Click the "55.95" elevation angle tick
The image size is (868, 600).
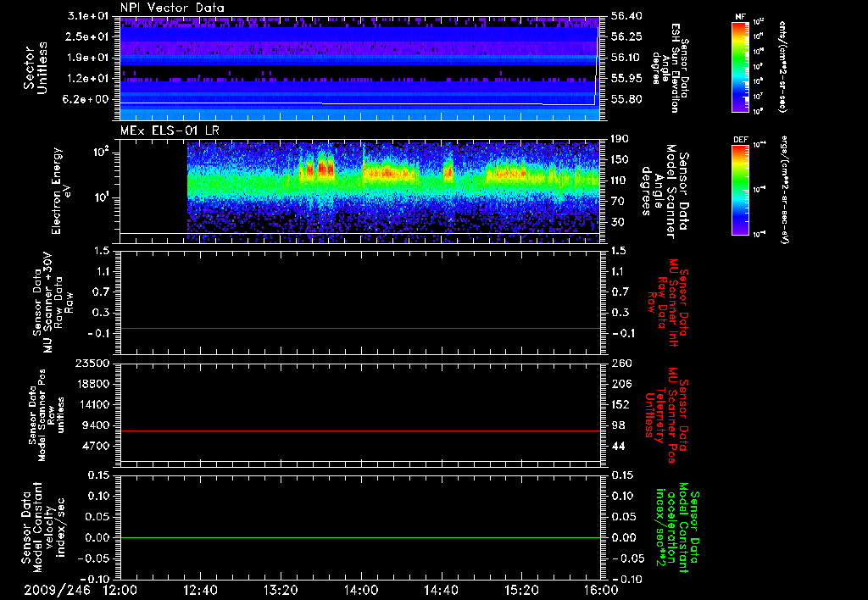pyautogui.click(x=626, y=79)
